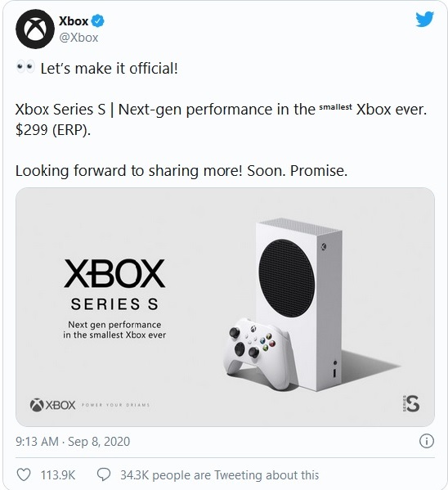
Task: Click the eyes emoji in tweet
Action: coord(25,68)
